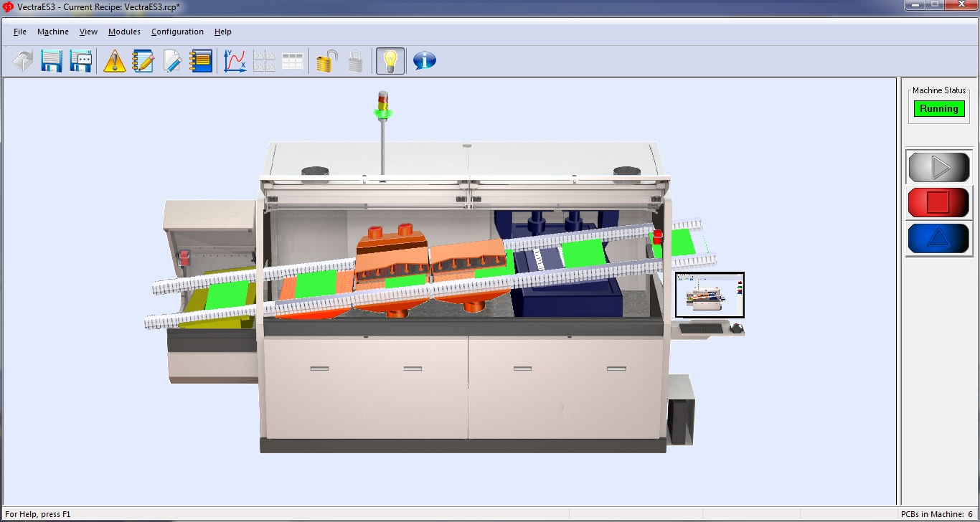
Task: Toggle the light bulb toolbar button
Action: tap(390, 61)
